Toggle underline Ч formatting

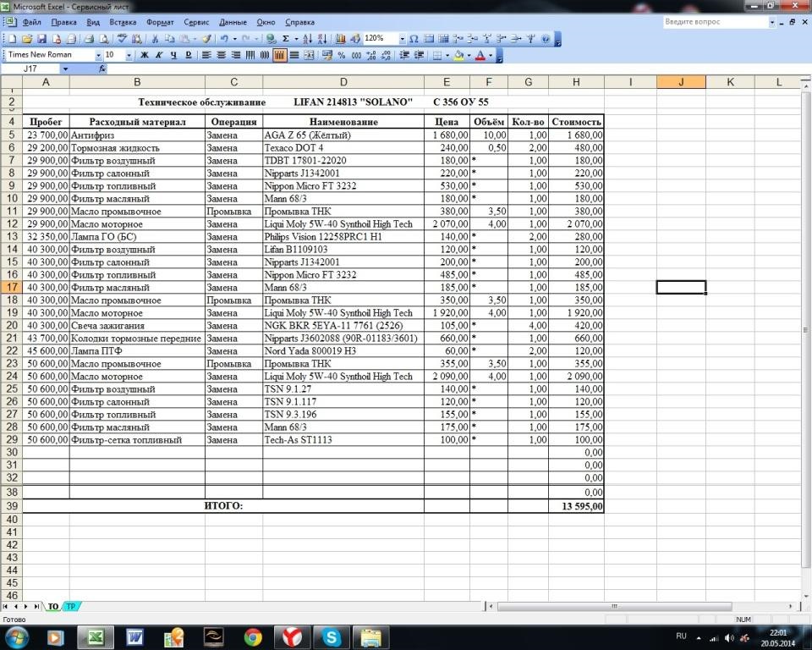click(173, 56)
